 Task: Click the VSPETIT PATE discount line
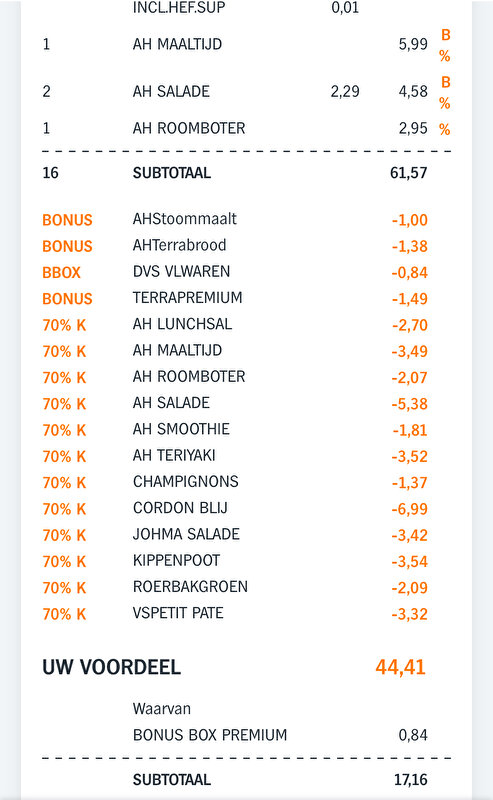[235, 614]
